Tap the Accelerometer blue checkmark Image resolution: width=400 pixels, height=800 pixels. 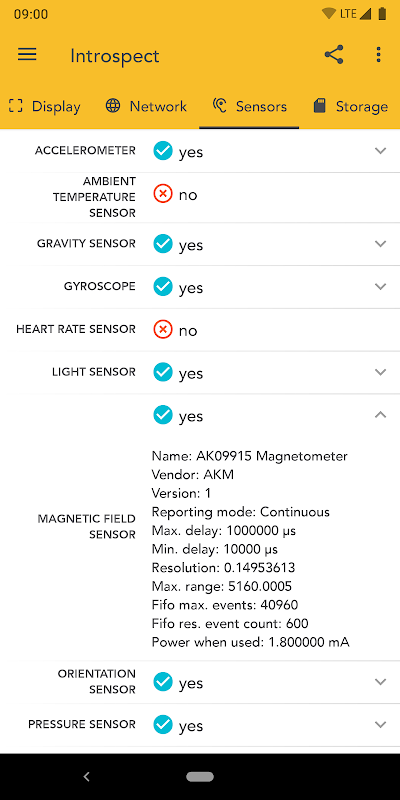163,151
